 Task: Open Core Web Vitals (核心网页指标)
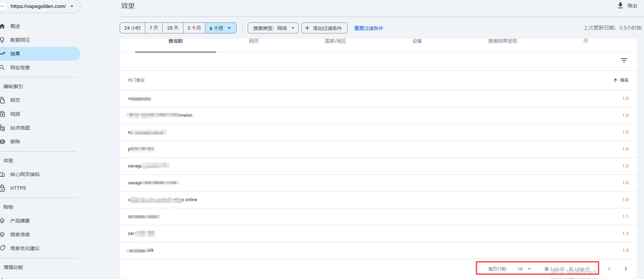[25, 174]
